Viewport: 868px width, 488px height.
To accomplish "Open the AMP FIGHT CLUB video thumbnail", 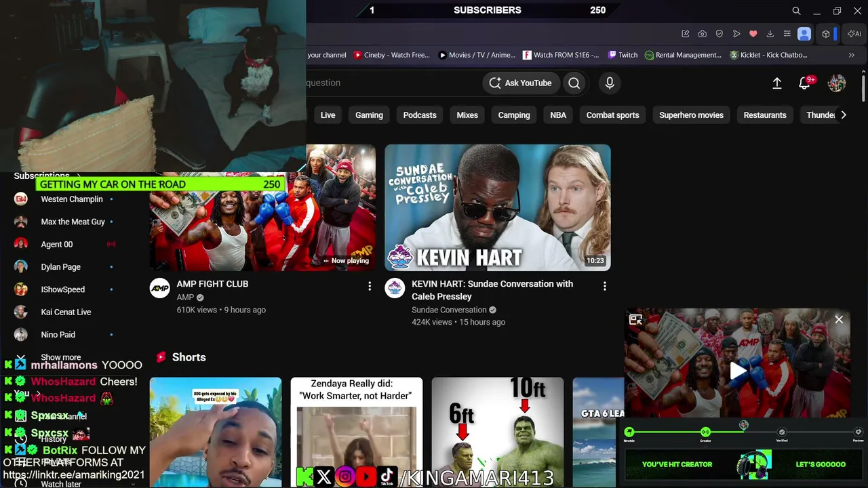I will coord(262,207).
